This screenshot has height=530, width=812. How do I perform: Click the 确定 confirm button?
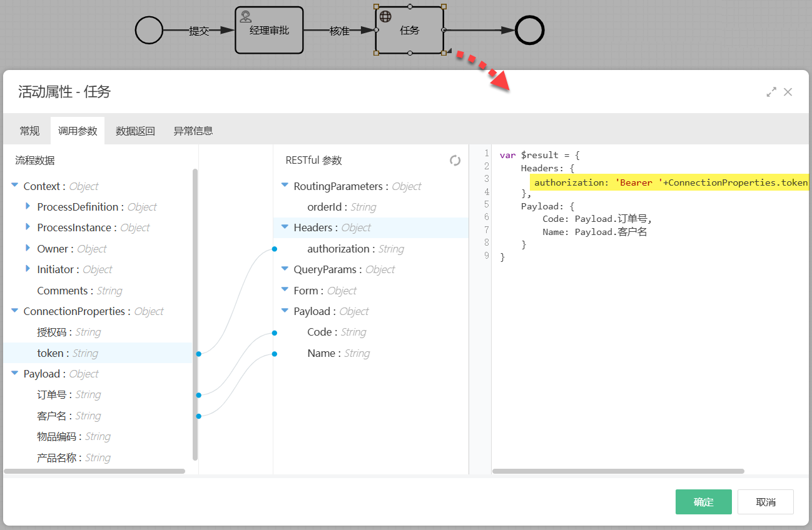pos(703,502)
